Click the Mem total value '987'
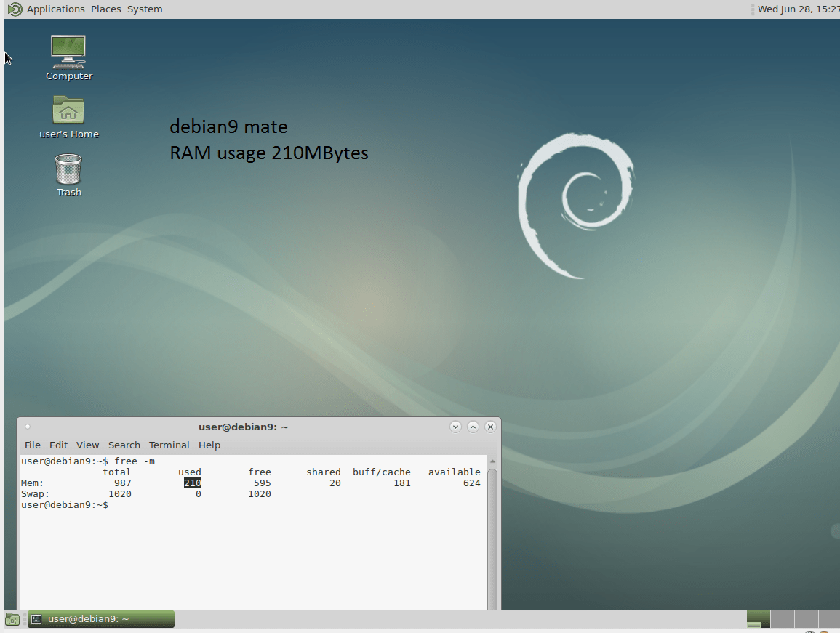This screenshot has height=633, width=840. tap(123, 483)
